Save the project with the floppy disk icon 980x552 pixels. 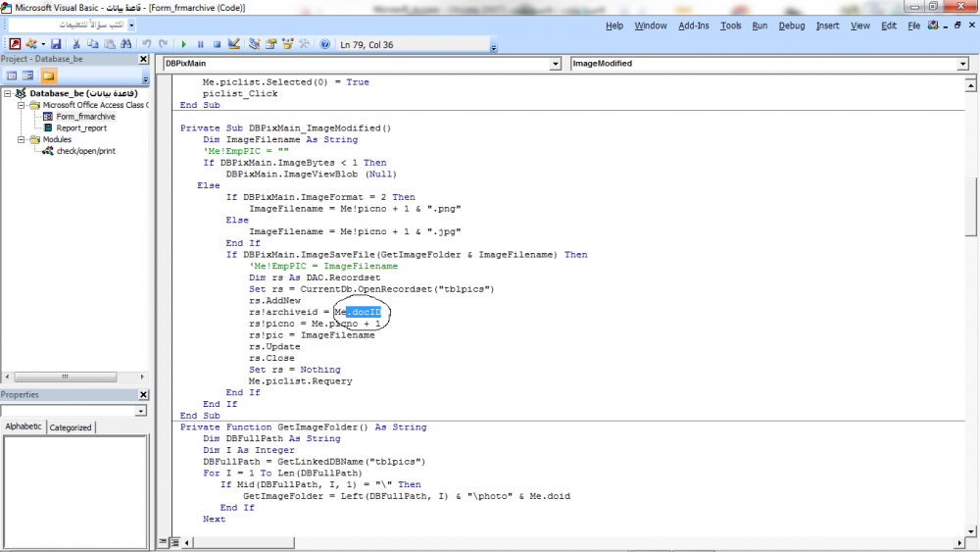click(56, 44)
